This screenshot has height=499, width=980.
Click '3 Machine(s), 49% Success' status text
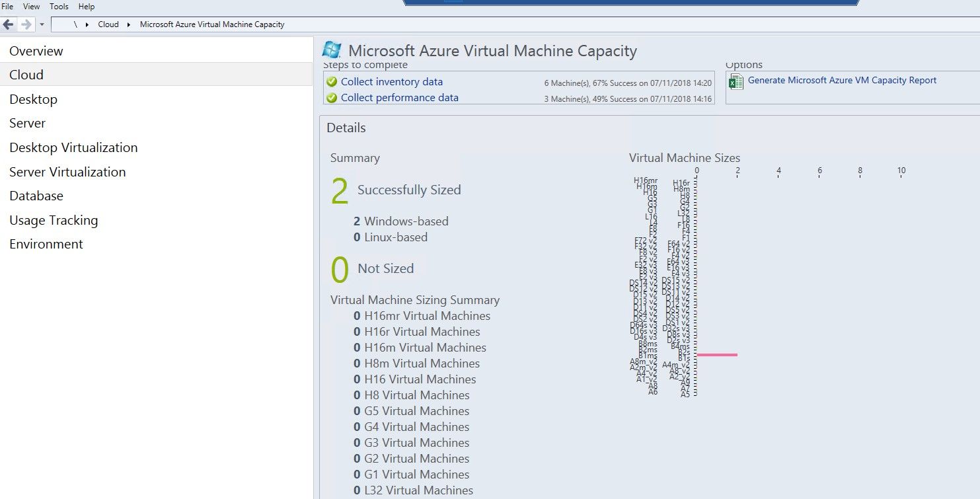point(628,99)
